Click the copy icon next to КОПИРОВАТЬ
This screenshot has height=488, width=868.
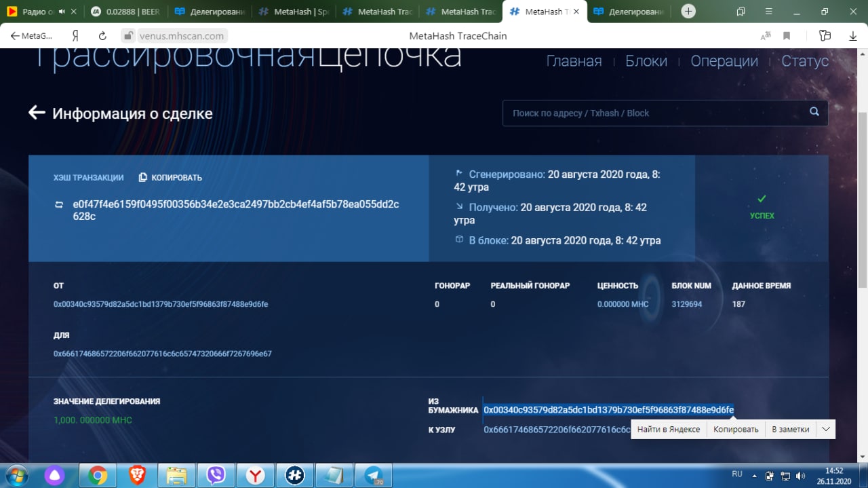point(142,177)
